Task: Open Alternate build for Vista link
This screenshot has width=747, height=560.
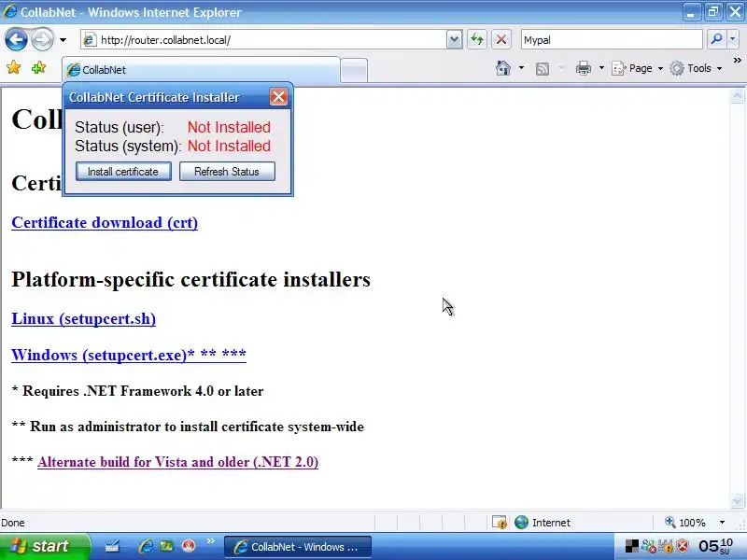Action: (x=177, y=462)
